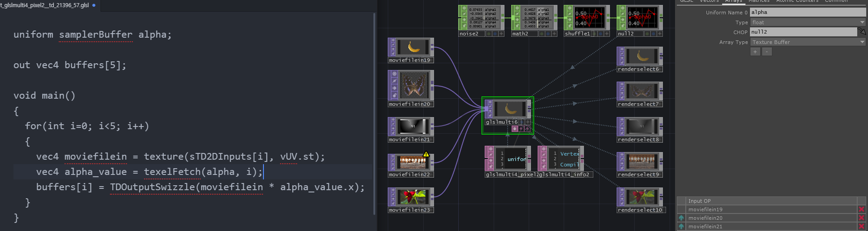Toggle bypass flag on math2 node

[517, 20]
